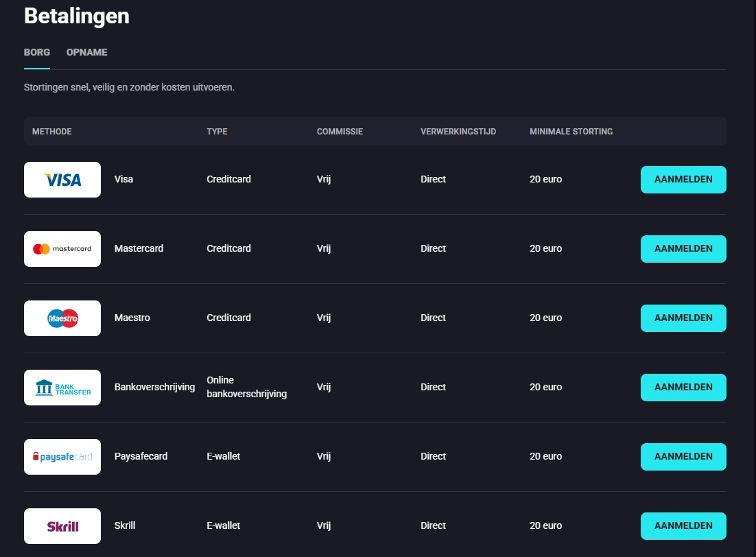Click the COMMISSIE column header

tap(340, 132)
